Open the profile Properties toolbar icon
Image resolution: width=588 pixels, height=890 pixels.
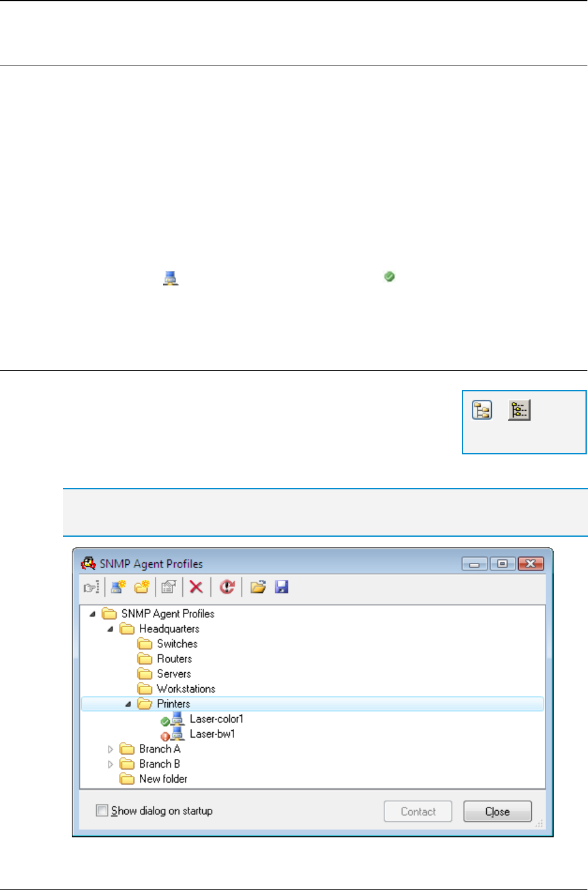tap(169, 587)
